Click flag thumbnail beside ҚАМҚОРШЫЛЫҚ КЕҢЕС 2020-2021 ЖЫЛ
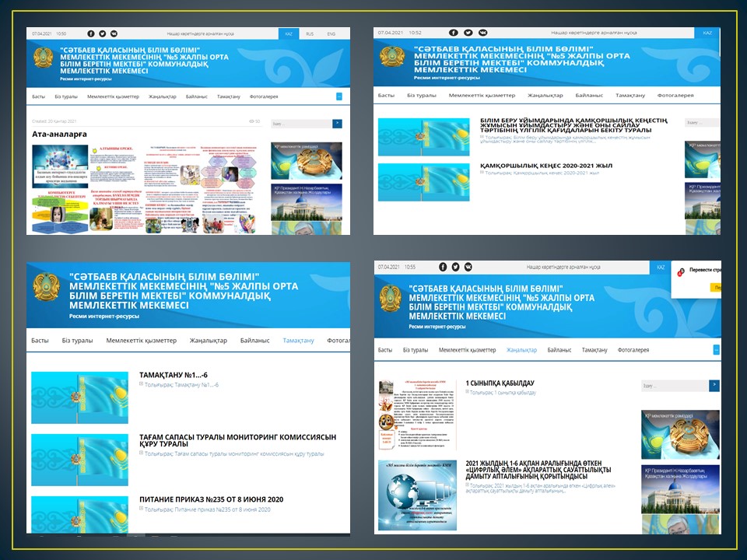 pyautogui.click(x=423, y=182)
